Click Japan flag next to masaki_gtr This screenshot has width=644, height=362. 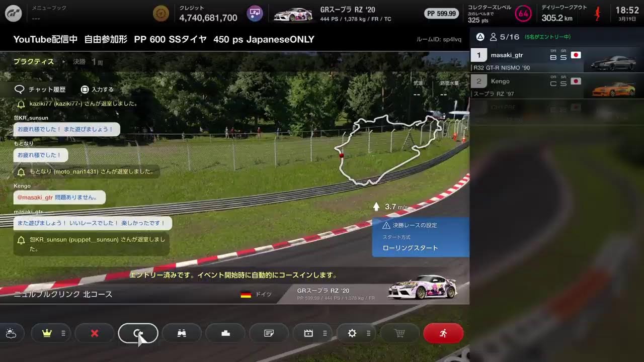click(576, 55)
